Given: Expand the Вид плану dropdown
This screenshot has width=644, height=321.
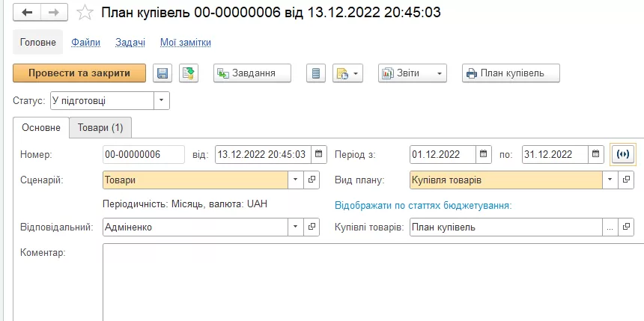Looking at the screenshot, I should pyautogui.click(x=610, y=180).
